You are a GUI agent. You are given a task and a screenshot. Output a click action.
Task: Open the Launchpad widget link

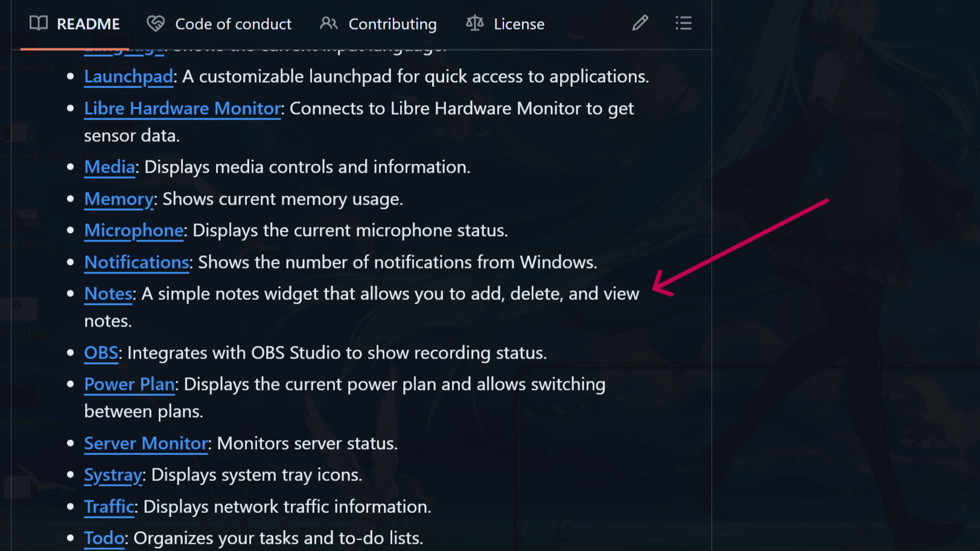coord(129,77)
